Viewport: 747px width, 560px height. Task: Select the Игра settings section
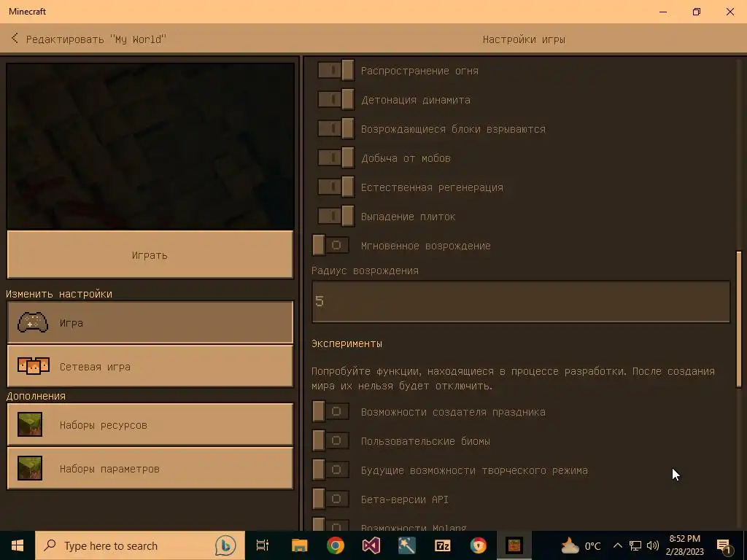150,322
